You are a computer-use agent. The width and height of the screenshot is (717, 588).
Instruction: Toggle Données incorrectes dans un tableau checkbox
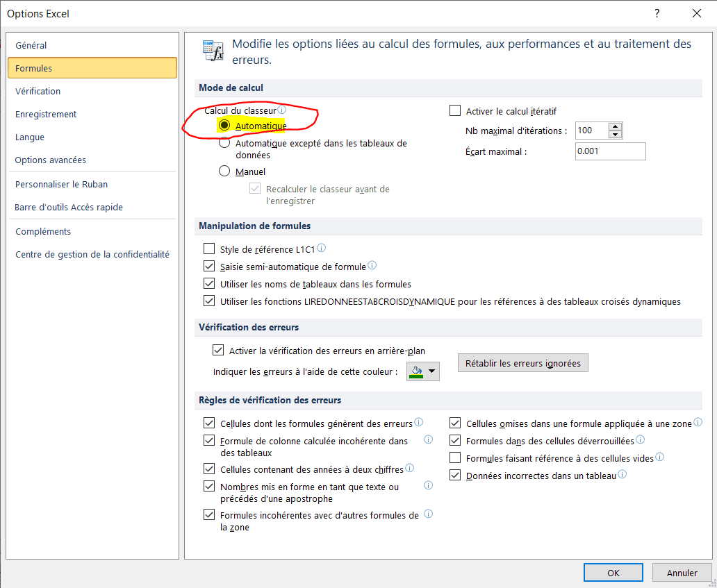point(455,476)
